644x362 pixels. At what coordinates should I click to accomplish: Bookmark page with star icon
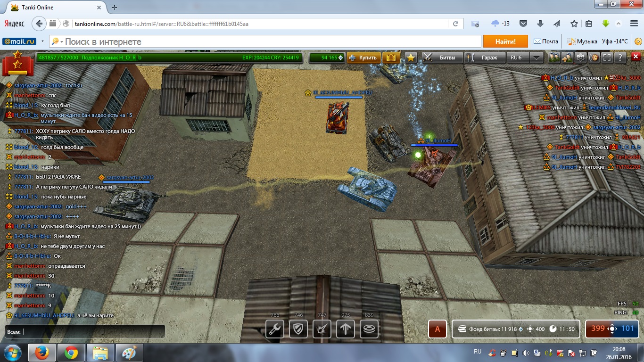(574, 24)
